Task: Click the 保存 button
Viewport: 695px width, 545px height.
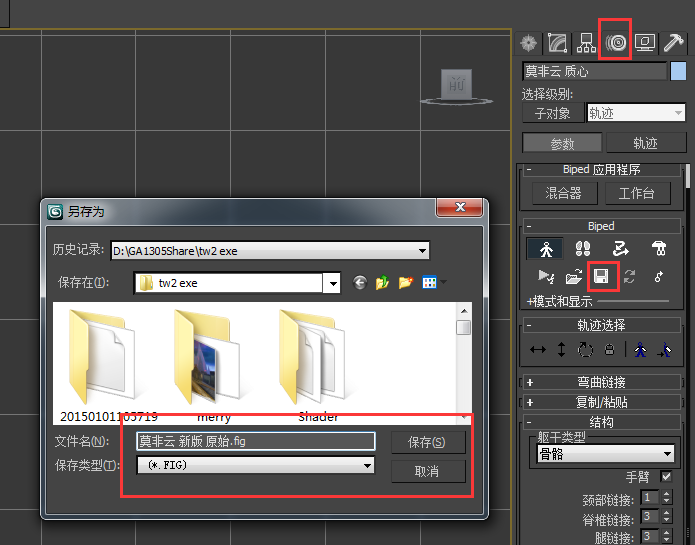Action: 427,441
